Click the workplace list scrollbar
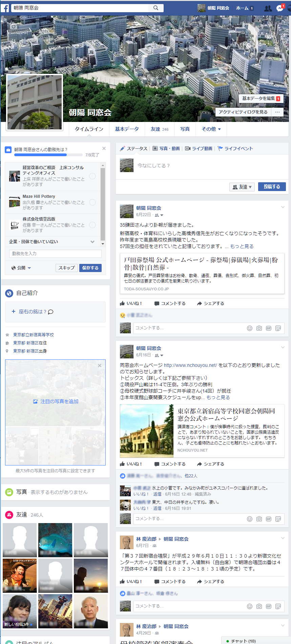This screenshot has width=291, height=644. [103, 203]
